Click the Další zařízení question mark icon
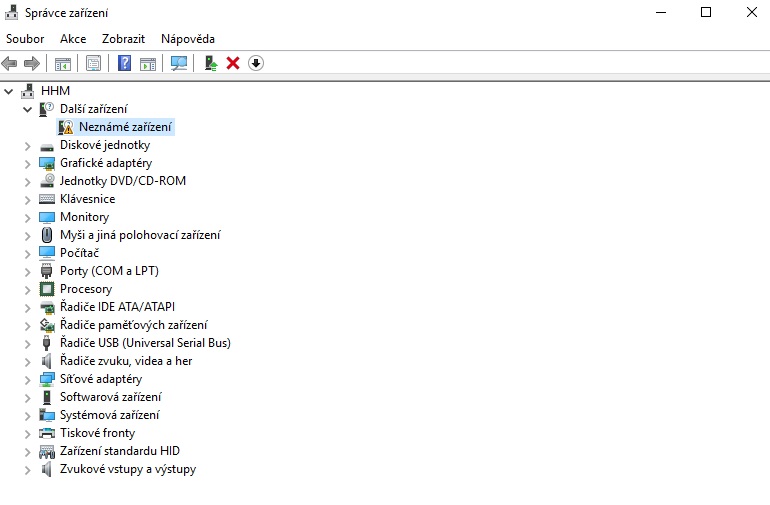This screenshot has width=770, height=505. click(x=47, y=109)
